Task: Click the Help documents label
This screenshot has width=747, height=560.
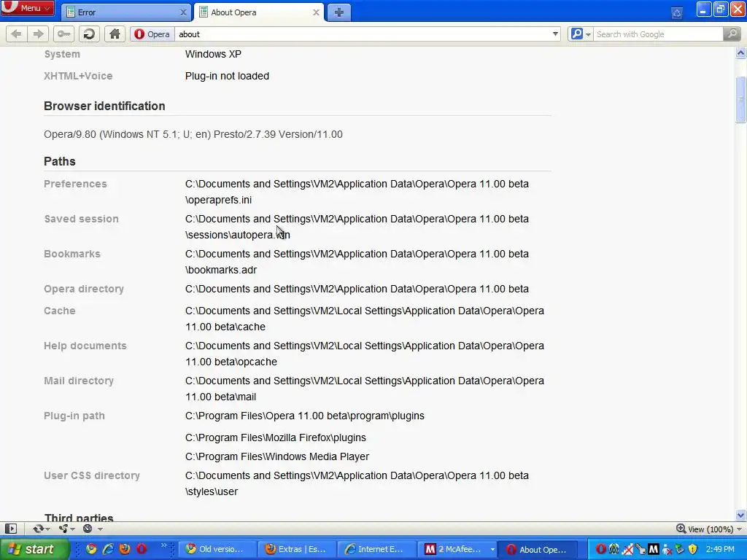Action: [85, 346]
